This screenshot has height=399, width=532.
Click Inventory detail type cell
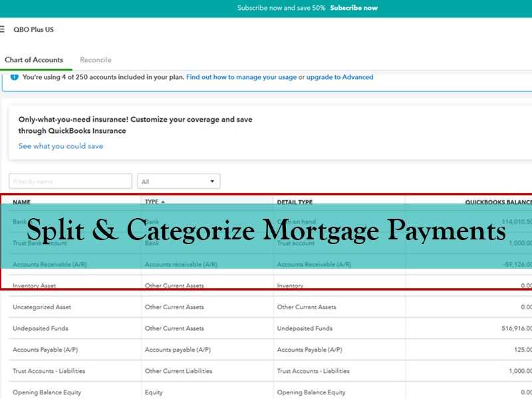coord(290,286)
